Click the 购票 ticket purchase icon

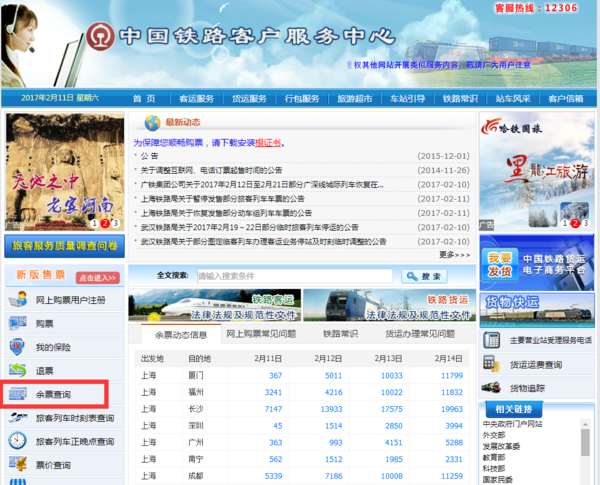[18, 323]
